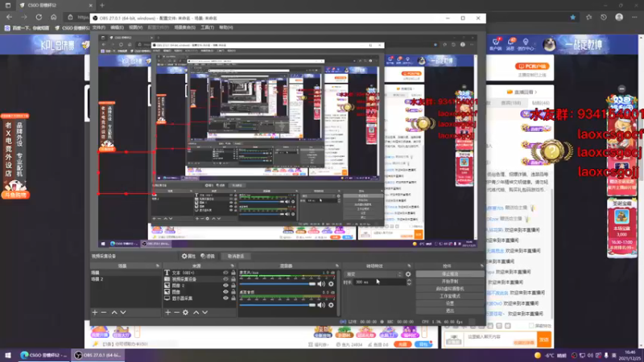Image resolution: width=644 pixels, height=362 pixels.
Task: Open 编辑(E) menu in OBS
Action: tap(117, 27)
